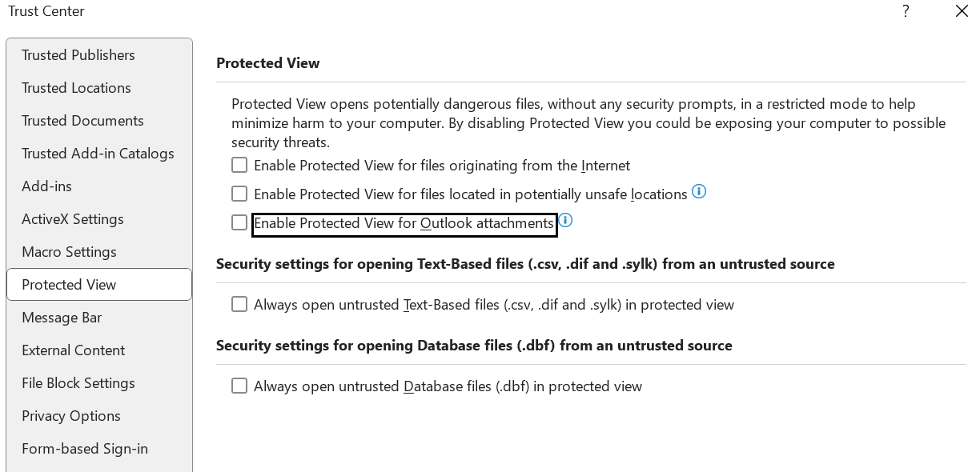Image resolution: width=980 pixels, height=472 pixels.
Task: Check Protected View for unsafe locations
Action: coord(239,194)
